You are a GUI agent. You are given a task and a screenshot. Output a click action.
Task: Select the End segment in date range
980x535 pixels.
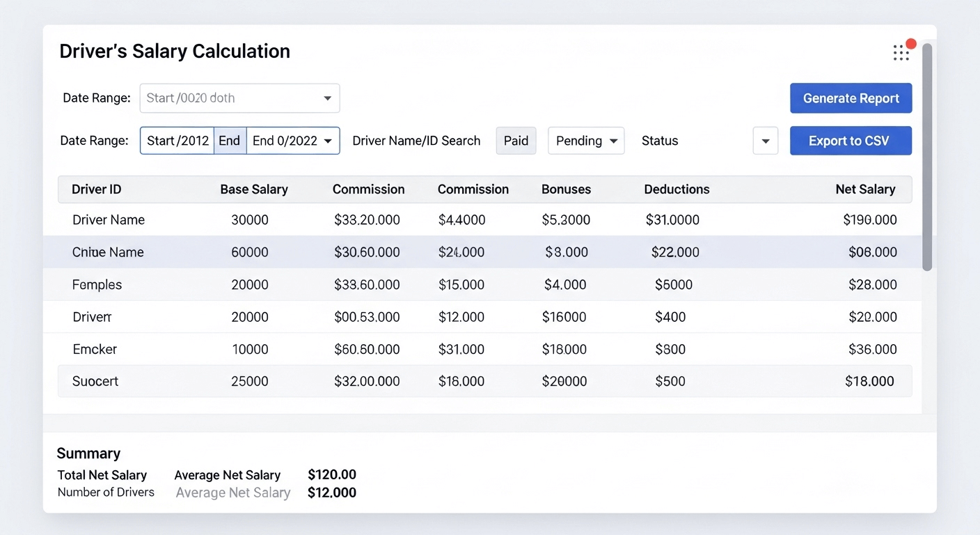pos(230,141)
